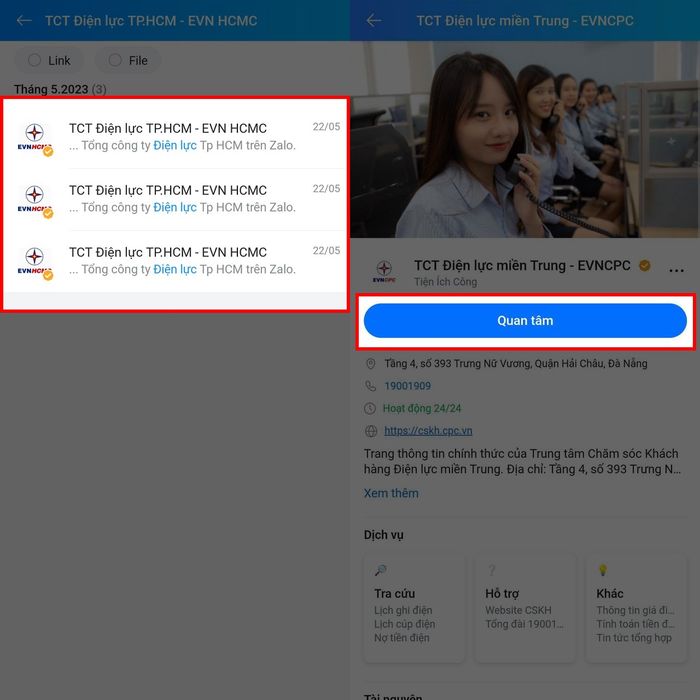Open the second EVN HCMC search result

tap(175, 199)
